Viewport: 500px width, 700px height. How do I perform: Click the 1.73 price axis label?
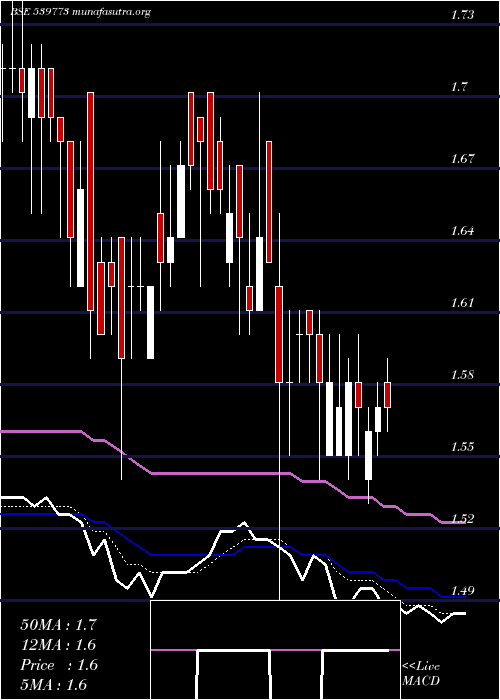pyautogui.click(x=462, y=15)
